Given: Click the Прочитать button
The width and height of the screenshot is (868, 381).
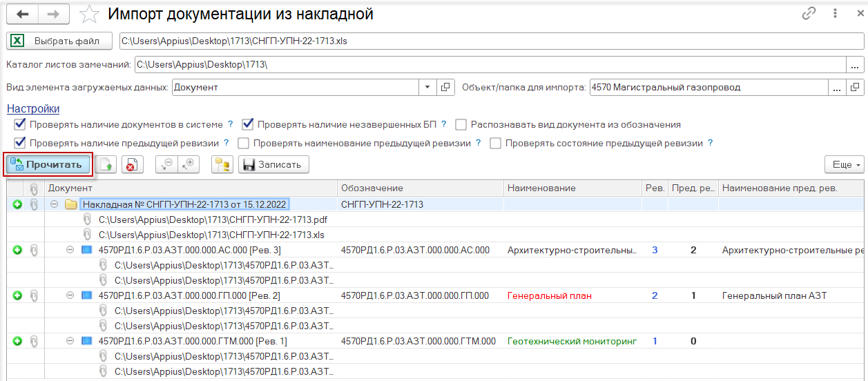Looking at the screenshot, I should [x=49, y=164].
